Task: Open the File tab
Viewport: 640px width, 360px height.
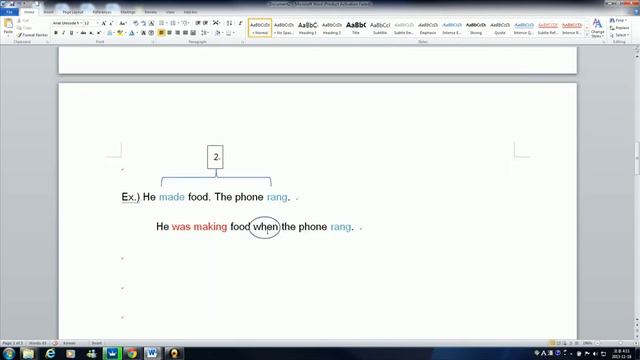Action: [9, 12]
